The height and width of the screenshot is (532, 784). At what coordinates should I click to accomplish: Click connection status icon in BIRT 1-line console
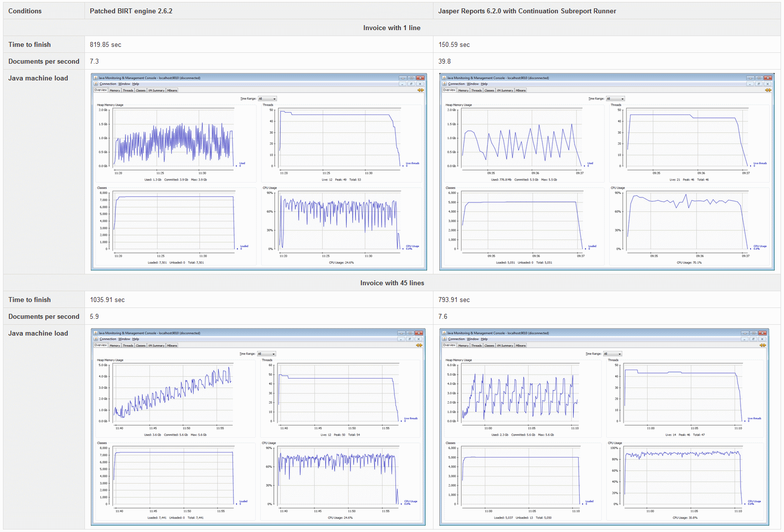pos(421,90)
